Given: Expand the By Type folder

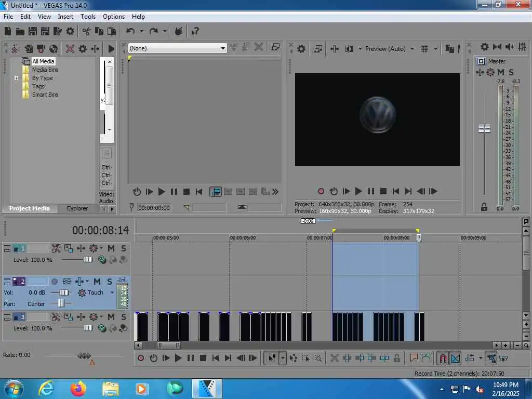Looking at the screenshot, I should pyautogui.click(x=16, y=78).
